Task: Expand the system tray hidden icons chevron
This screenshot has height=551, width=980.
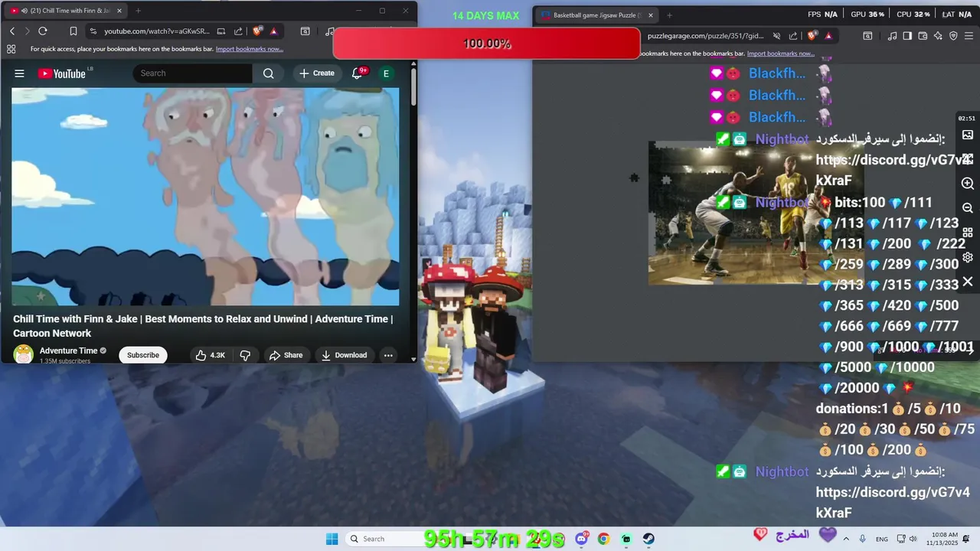Action: [x=847, y=539]
